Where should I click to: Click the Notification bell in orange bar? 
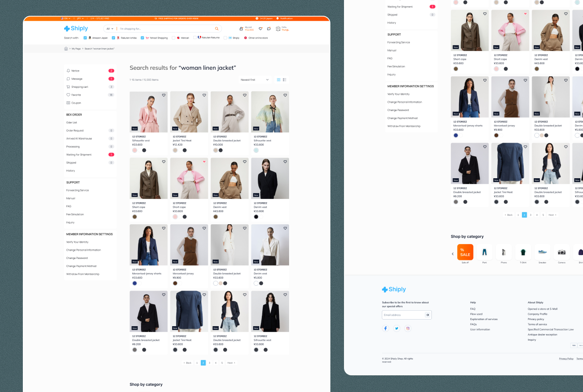click(278, 18)
